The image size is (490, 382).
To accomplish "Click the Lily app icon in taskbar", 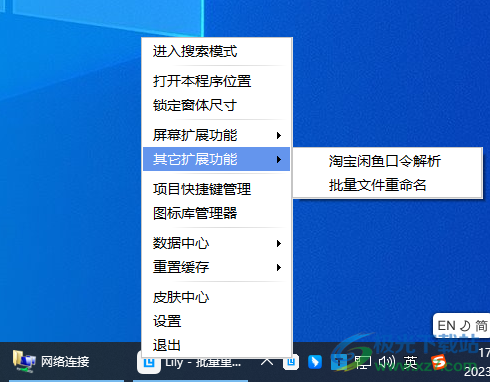I will [x=149, y=363].
